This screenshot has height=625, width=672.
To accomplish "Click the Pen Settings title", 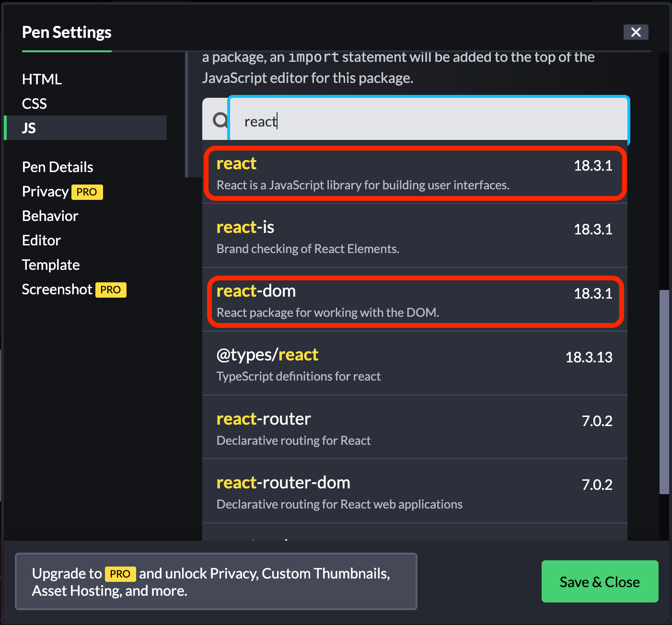I will coord(67,32).
